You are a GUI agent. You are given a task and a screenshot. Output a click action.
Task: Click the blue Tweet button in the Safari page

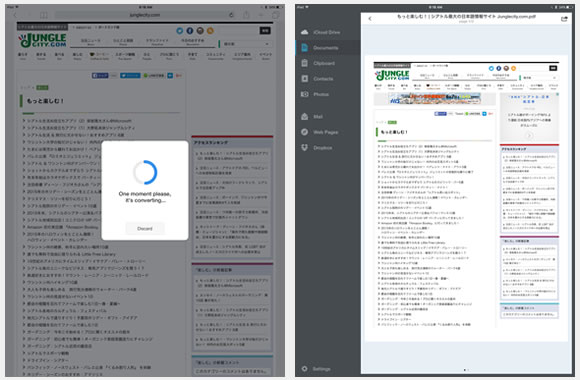point(130,75)
